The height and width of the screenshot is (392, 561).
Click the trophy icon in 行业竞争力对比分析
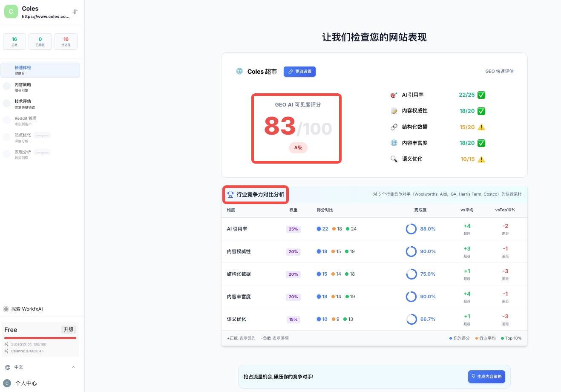tap(230, 195)
